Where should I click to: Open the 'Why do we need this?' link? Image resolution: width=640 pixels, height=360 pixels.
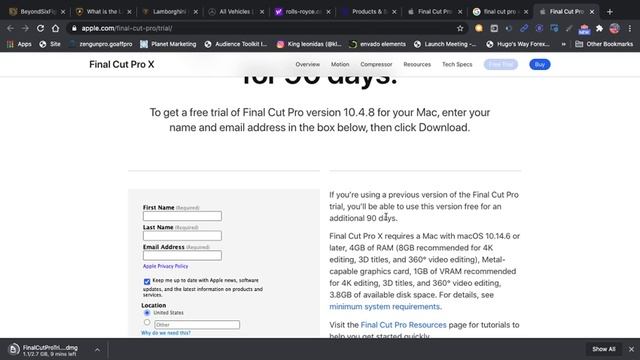pos(166,333)
